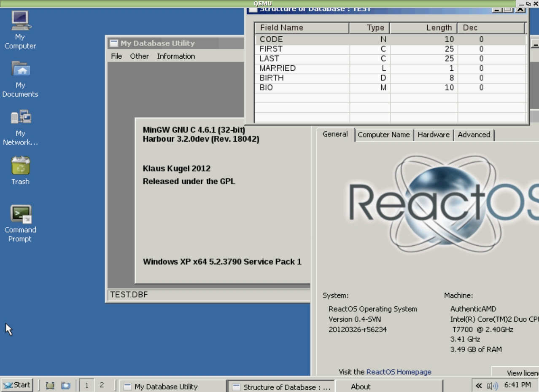Viewport: 539px width, 392px height.
Task: Open the My Computer desktop icon
Action: click(20, 30)
